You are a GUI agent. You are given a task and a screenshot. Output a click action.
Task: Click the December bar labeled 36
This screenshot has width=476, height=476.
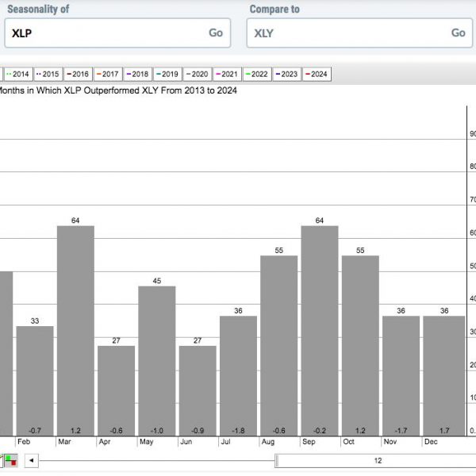click(x=444, y=376)
